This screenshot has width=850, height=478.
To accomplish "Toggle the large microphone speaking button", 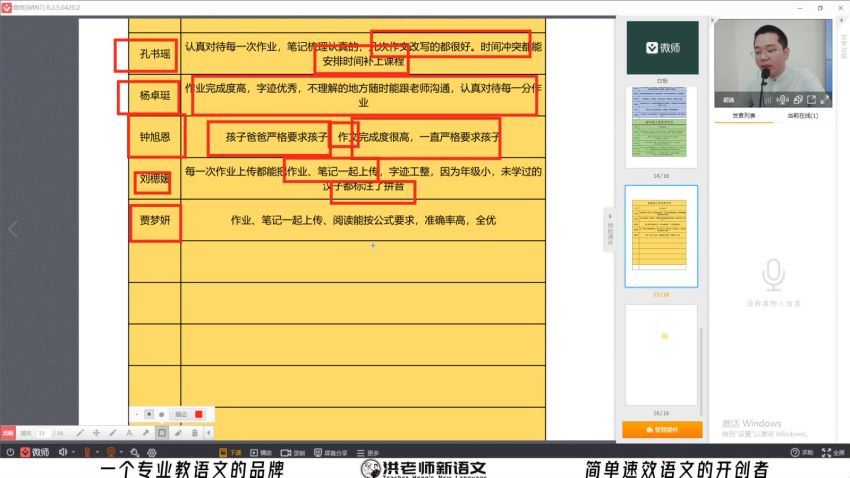I will click(772, 274).
